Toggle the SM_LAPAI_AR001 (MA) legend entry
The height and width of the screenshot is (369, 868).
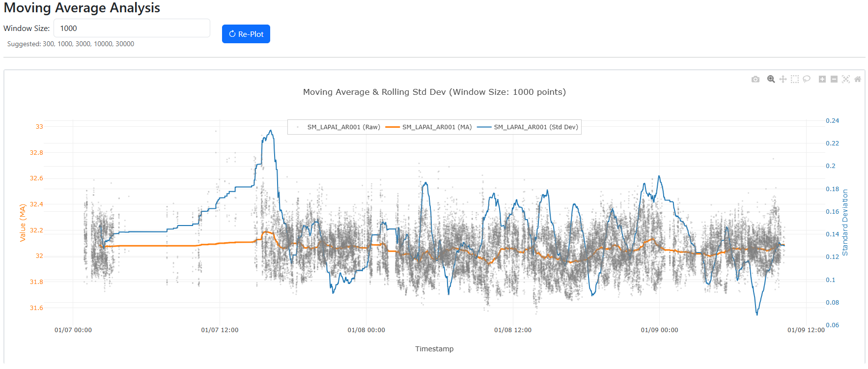(x=437, y=127)
